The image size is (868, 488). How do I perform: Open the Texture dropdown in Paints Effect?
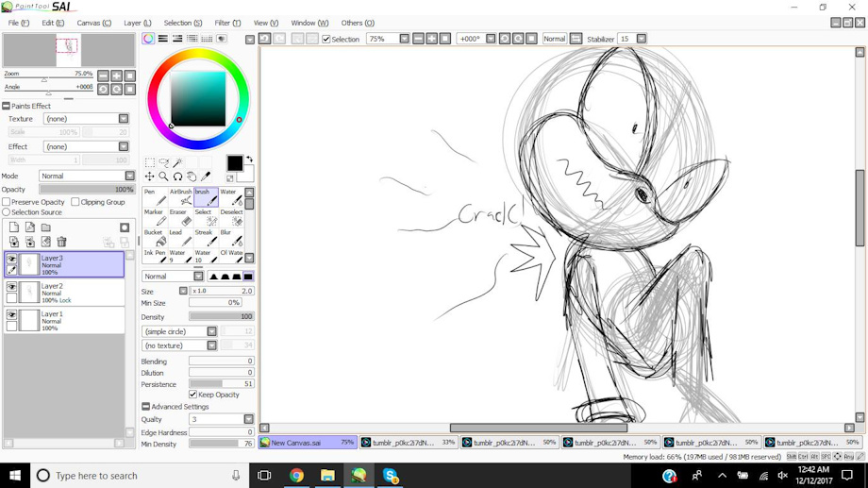tap(124, 119)
